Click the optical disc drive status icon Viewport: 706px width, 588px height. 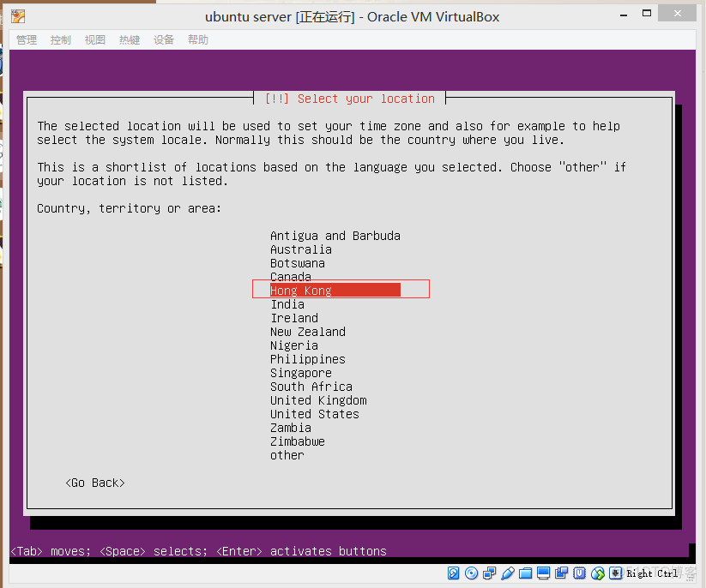tap(472, 573)
